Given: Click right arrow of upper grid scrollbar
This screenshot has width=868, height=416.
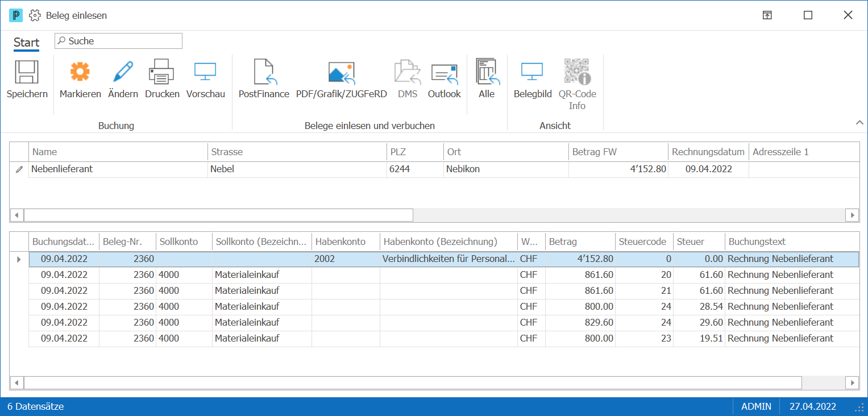Looking at the screenshot, I should (852, 215).
